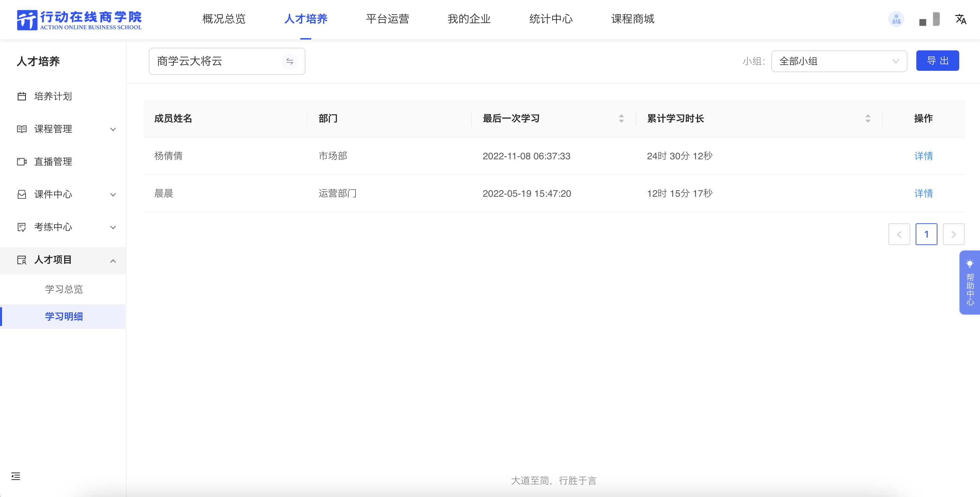980x497 pixels.
Task: Click the duration 12时 15分 17秒
Action: [679, 194]
